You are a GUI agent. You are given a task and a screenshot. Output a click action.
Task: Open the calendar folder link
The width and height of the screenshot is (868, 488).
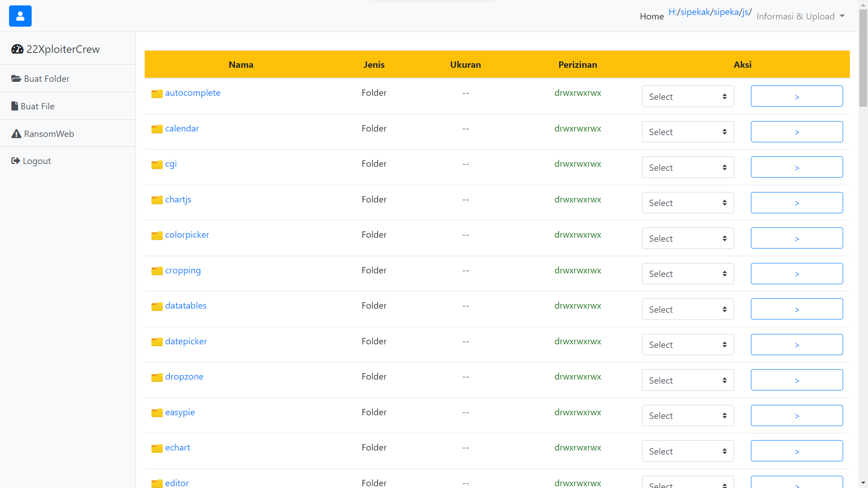(182, 128)
